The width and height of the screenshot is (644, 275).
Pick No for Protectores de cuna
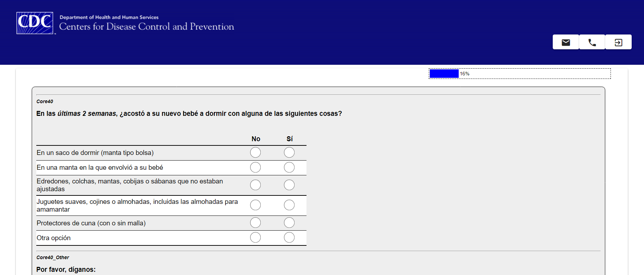coord(255,223)
